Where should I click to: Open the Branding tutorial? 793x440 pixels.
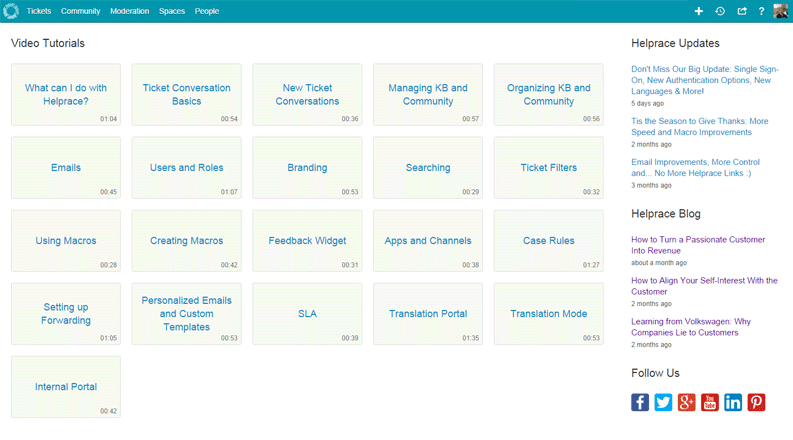point(307,167)
